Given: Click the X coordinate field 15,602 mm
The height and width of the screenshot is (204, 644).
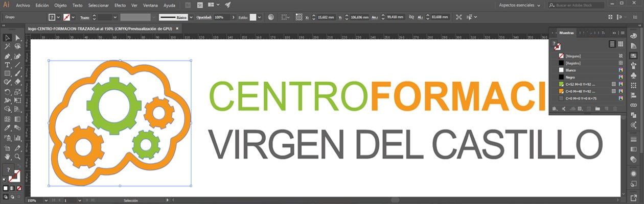Looking at the screenshot, I should 327,17.
